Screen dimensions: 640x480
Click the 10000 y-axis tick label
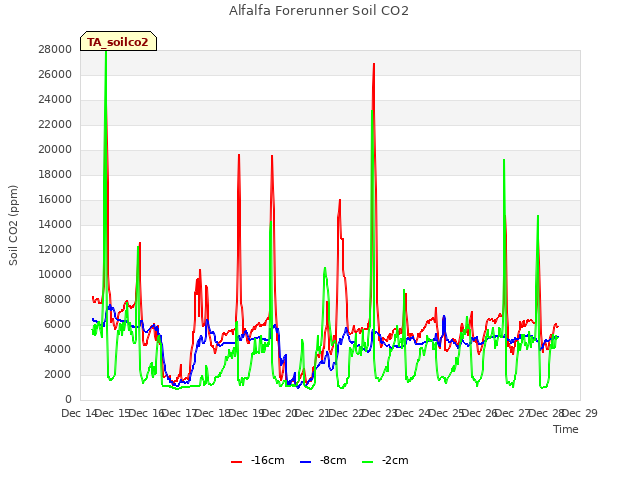[x=55, y=274]
